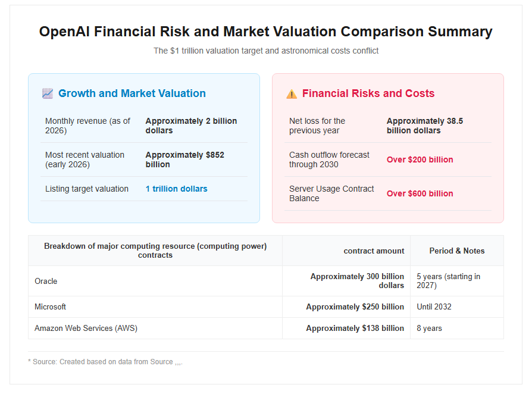Click the source footnote text
This screenshot has height=394, width=532.
coord(105,362)
